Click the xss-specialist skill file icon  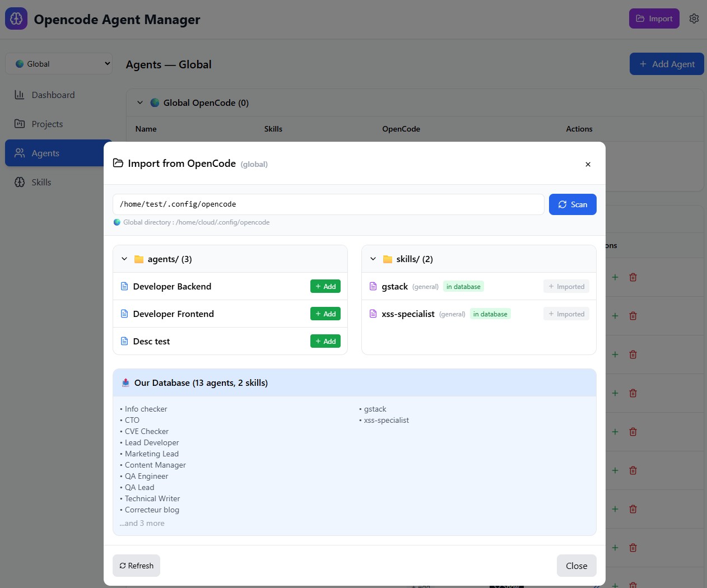[373, 314]
